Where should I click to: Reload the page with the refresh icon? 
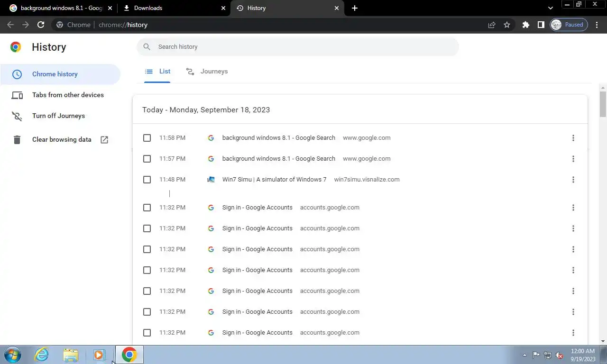tap(41, 25)
